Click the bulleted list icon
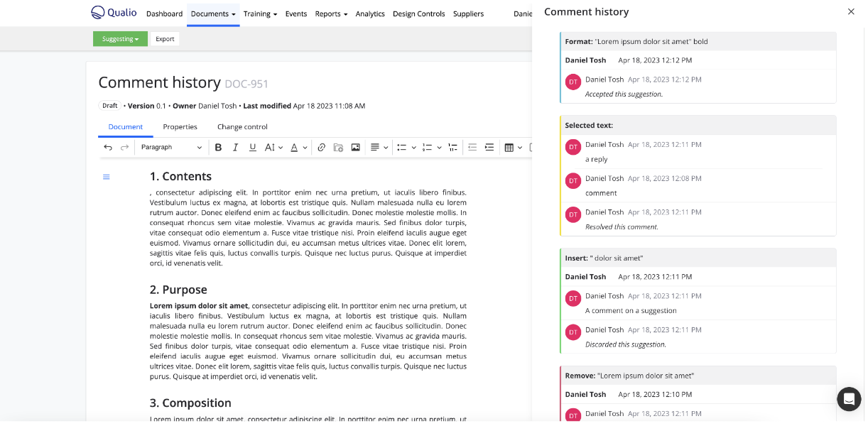Image resolution: width=868 pixels, height=426 pixels. click(401, 148)
